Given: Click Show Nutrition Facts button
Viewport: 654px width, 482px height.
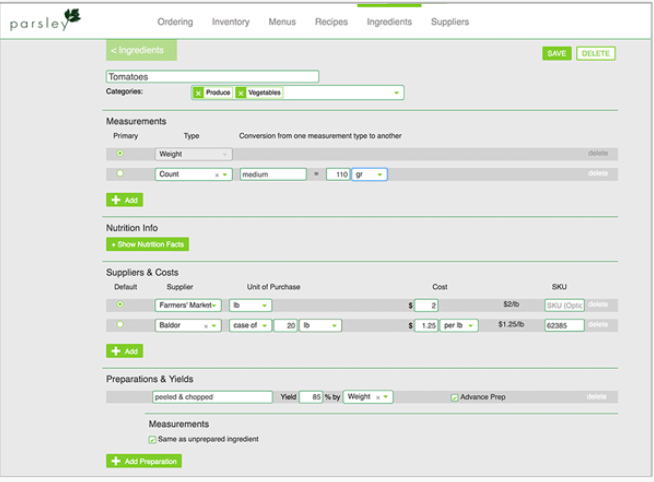Looking at the screenshot, I should pos(148,244).
